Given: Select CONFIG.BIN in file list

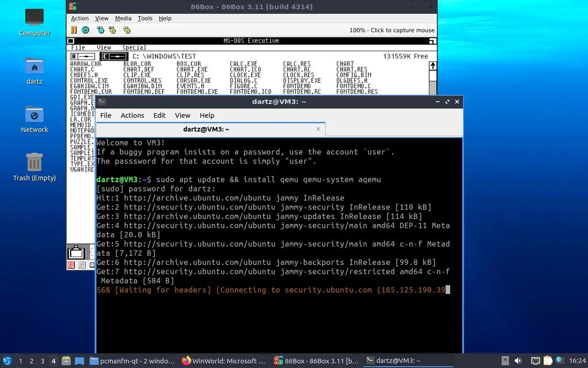Looking at the screenshot, I should coord(354,75).
